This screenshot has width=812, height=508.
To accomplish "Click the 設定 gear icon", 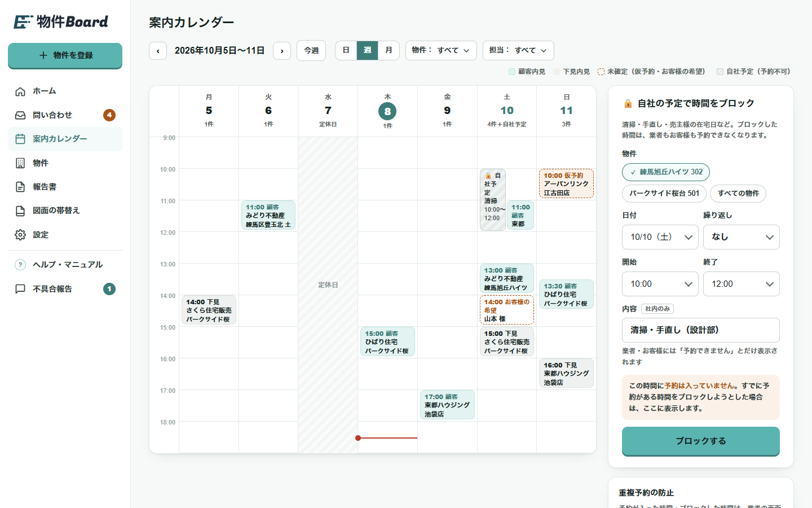I will (x=20, y=235).
